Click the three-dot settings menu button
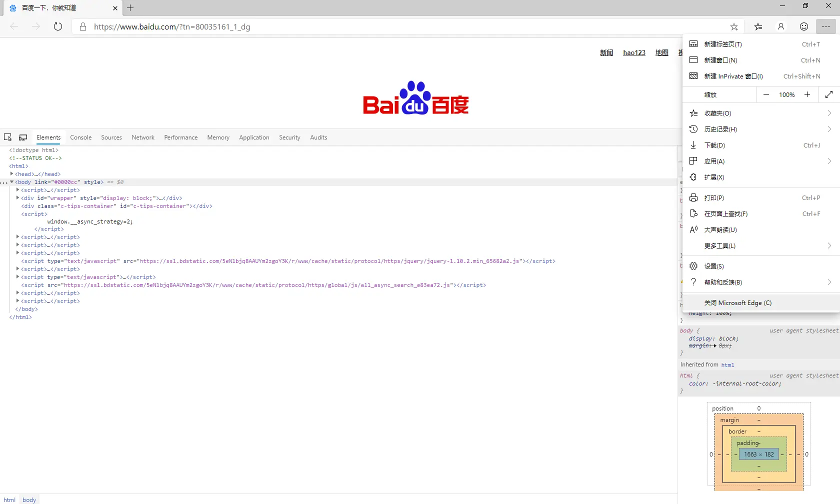840x504 pixels. (x=826, y=26)
